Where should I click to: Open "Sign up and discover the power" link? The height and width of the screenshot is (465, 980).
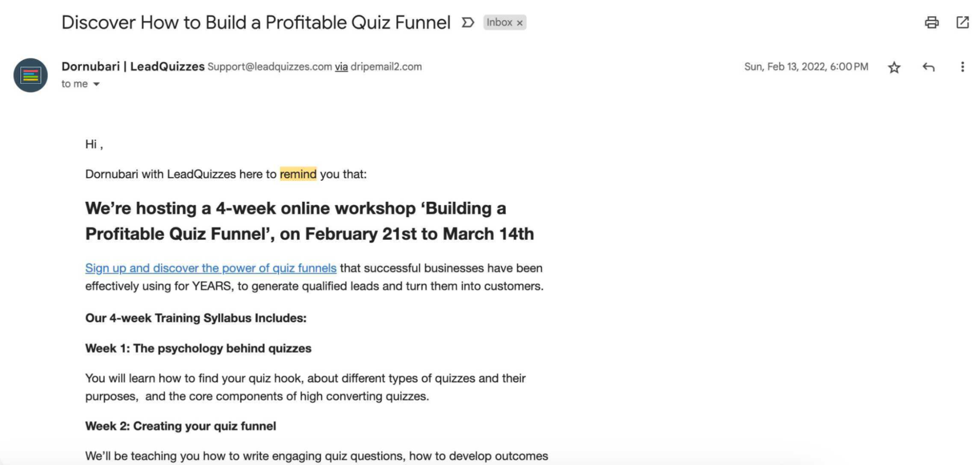click(211, 268)
